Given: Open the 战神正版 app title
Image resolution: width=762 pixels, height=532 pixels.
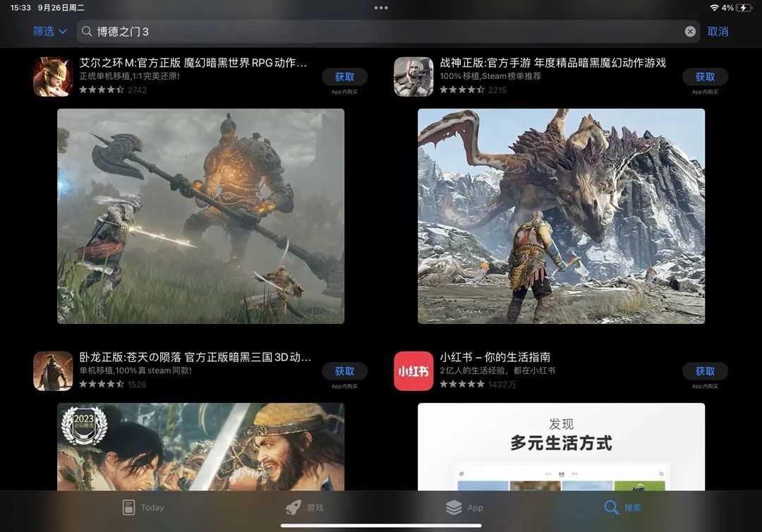Looking at the screenshot, I should 552,63.
